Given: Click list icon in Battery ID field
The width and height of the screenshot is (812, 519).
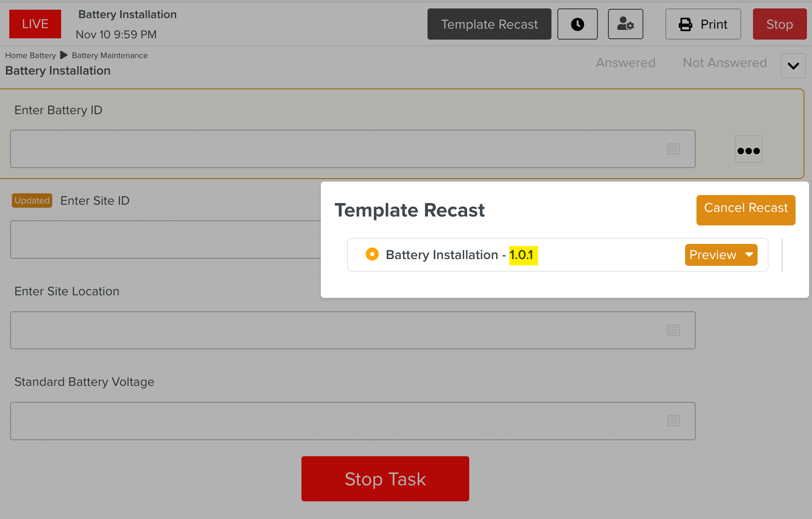Looking at the screenshot, I should pyautogui.click(x=673, y=149).
